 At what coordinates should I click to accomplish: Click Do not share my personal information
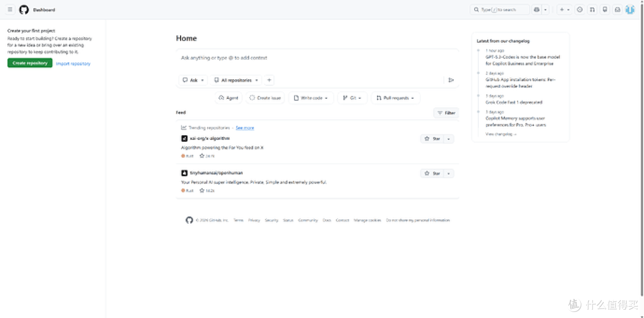click(x=418, y=220)
